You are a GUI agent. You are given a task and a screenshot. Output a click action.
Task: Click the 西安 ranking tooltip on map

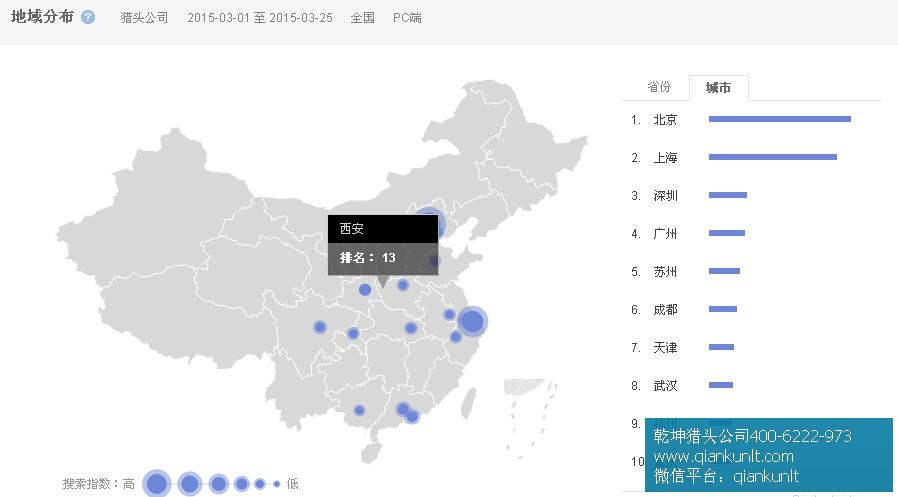[x=382, y=243]
